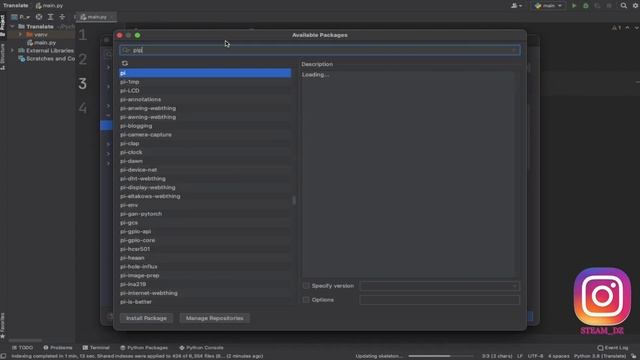Open the TODO tool window tab
The height and width of the screenshot is (360, 640).
[22, 348]
